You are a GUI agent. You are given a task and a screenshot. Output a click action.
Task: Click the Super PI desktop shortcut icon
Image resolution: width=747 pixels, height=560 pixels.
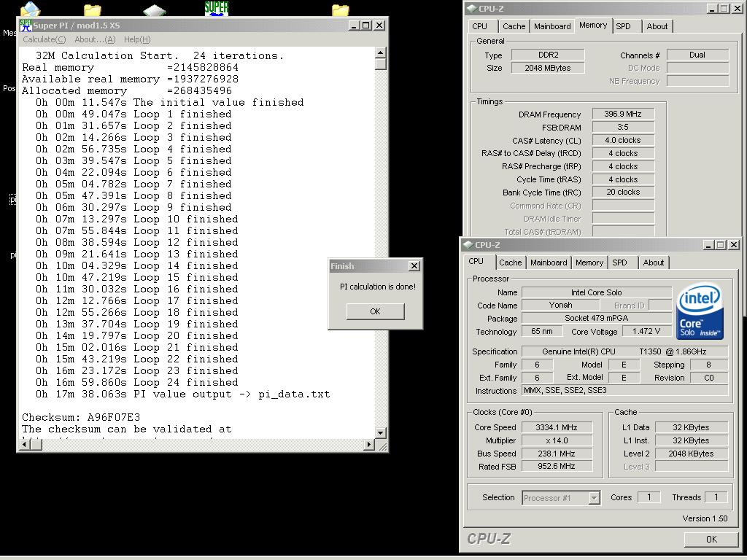217,8
